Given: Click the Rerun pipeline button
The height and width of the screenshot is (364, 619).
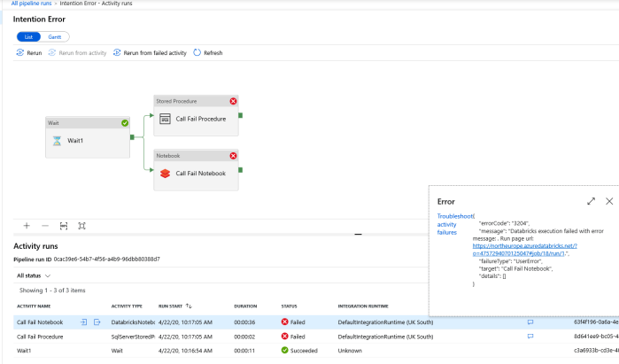Looking at the screenshot, I should (x=29, y=52).
